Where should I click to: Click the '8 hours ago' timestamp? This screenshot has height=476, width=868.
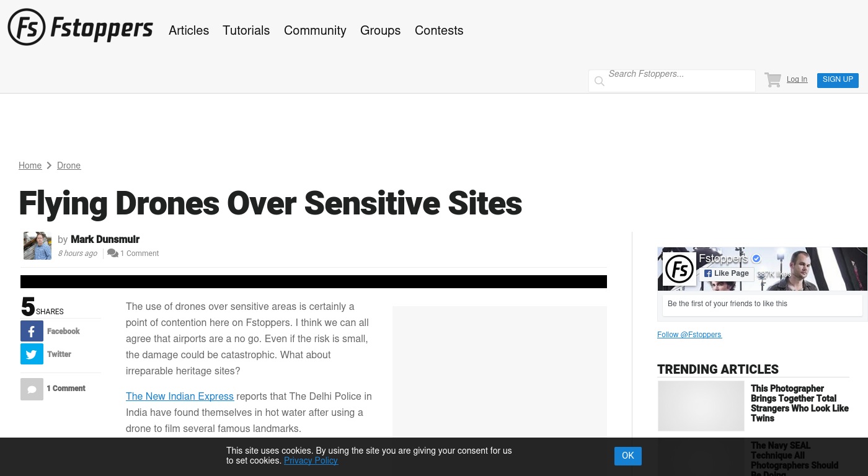click(x=77, y=253)
